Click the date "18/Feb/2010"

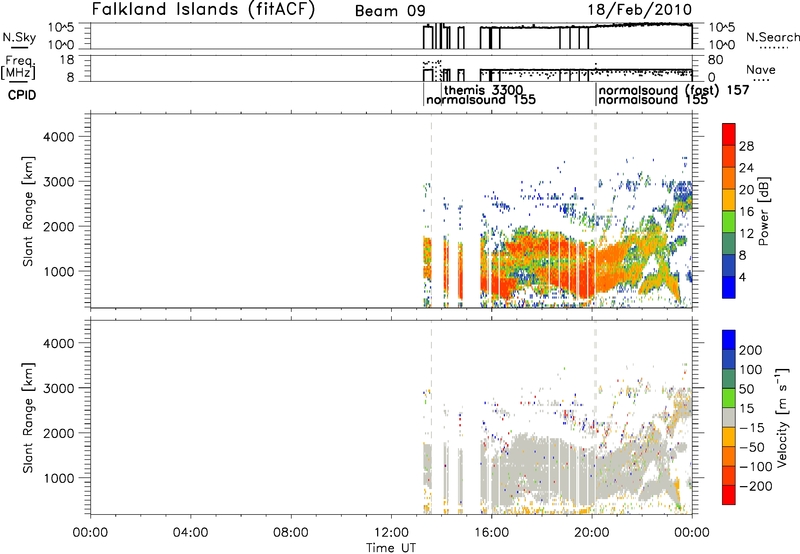click(x=639, y=10)
